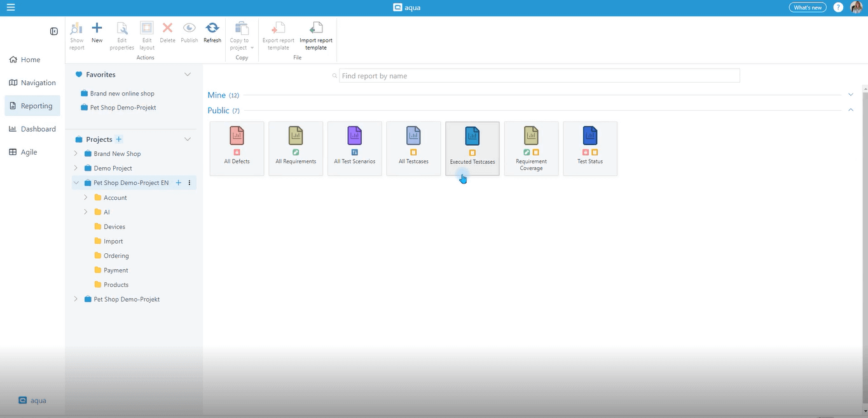Click the Refresh toolbar icon
Image resolution: width=868 pixels, height=418 pixels.
pos(212,29)
